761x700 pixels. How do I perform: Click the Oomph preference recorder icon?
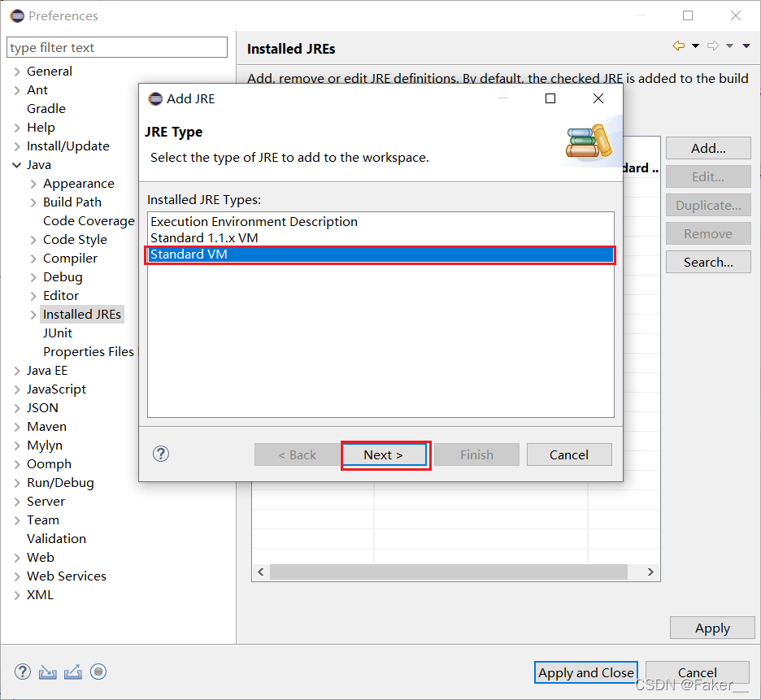pyautogui.click(x=98, y=672)
